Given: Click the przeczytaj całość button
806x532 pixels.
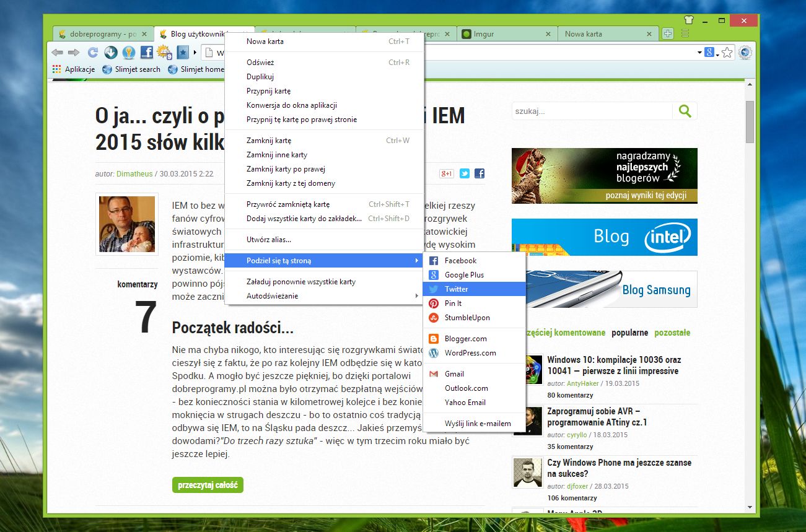Looking at the screenshot, I should (208, 485).
